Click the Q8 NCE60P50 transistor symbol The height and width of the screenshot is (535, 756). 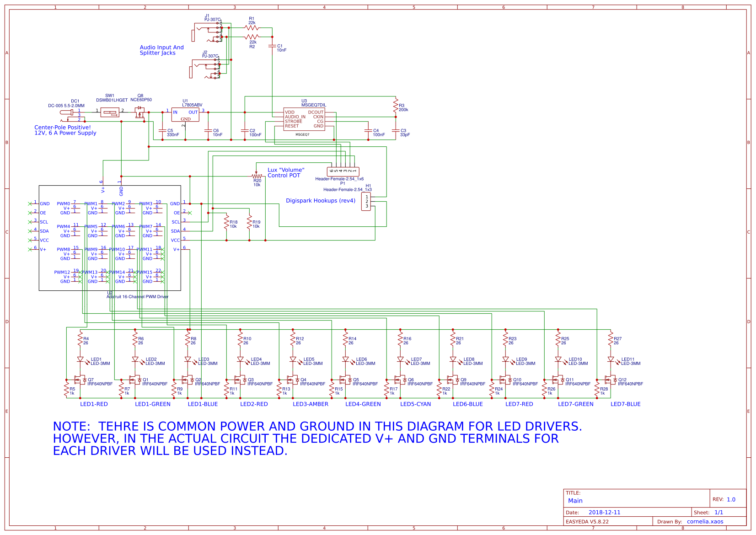(x=139, y=112)
